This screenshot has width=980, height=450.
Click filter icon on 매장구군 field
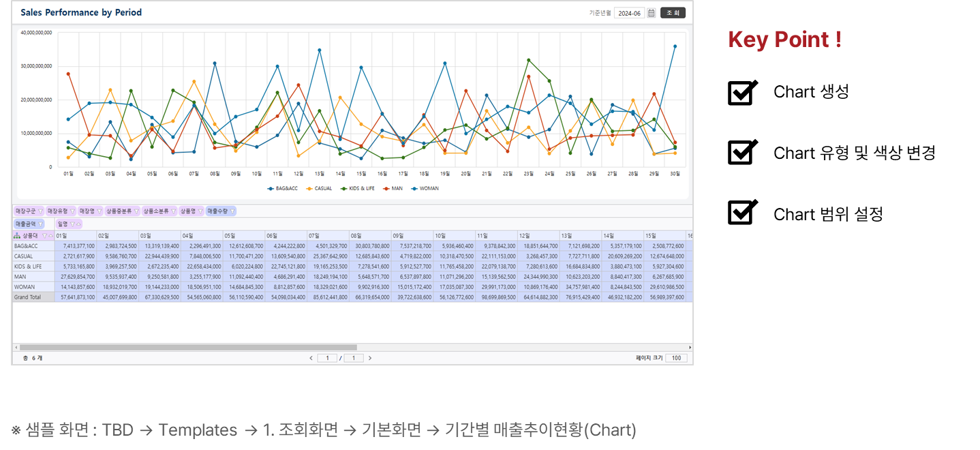click(40, 211)
